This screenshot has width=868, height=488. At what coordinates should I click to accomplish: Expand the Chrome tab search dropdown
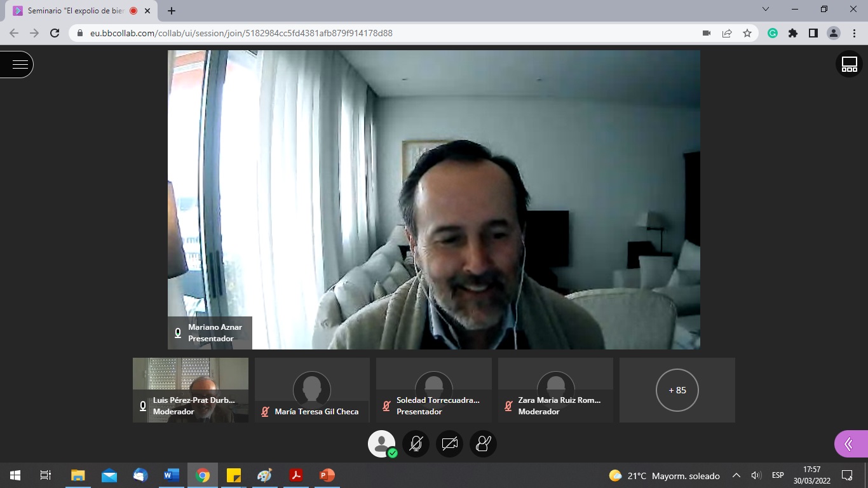pos(766,10)
